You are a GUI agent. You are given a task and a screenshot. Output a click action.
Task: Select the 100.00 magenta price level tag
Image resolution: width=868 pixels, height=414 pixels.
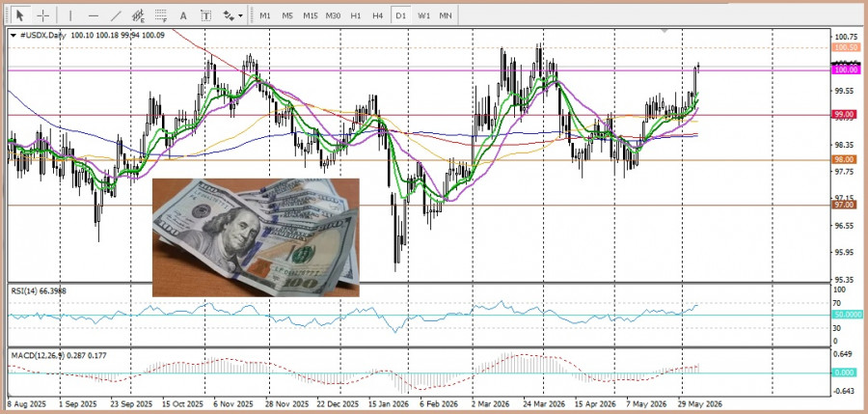(x=846, y=69)
